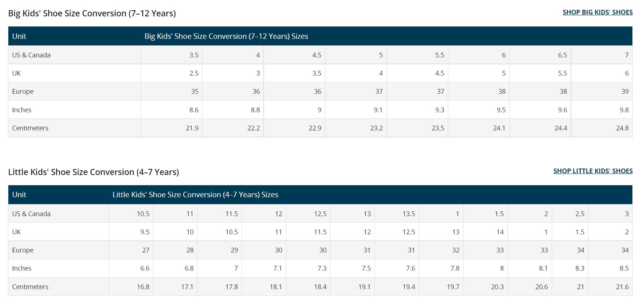Click Europe size 39 in Big Kids' table
Screen dimensions: 644x308
(624, 92)
